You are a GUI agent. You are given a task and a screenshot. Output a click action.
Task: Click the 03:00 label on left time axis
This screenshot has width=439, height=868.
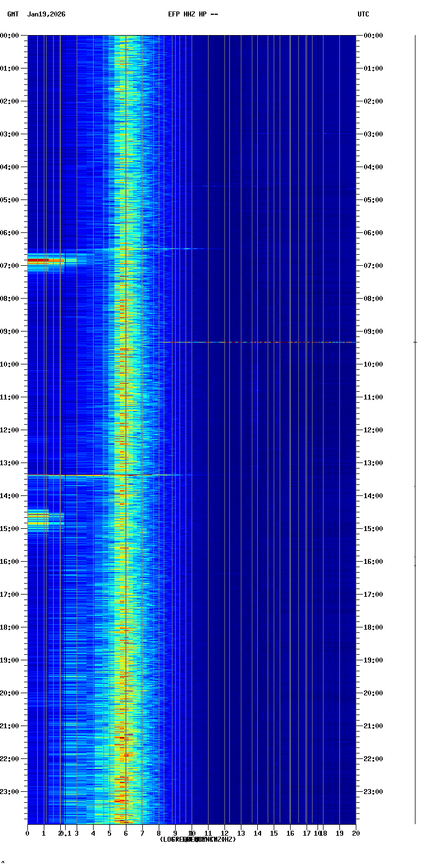[9, 134]
